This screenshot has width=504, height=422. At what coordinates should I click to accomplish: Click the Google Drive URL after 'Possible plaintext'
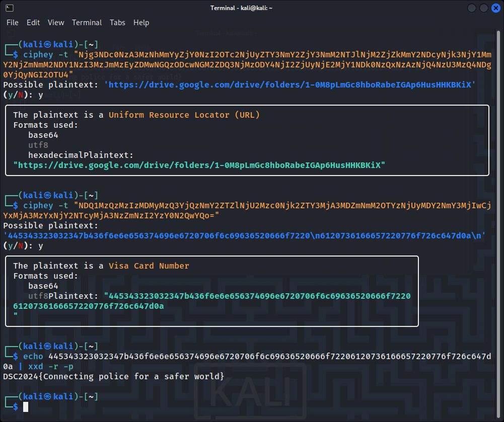[290, 85]
